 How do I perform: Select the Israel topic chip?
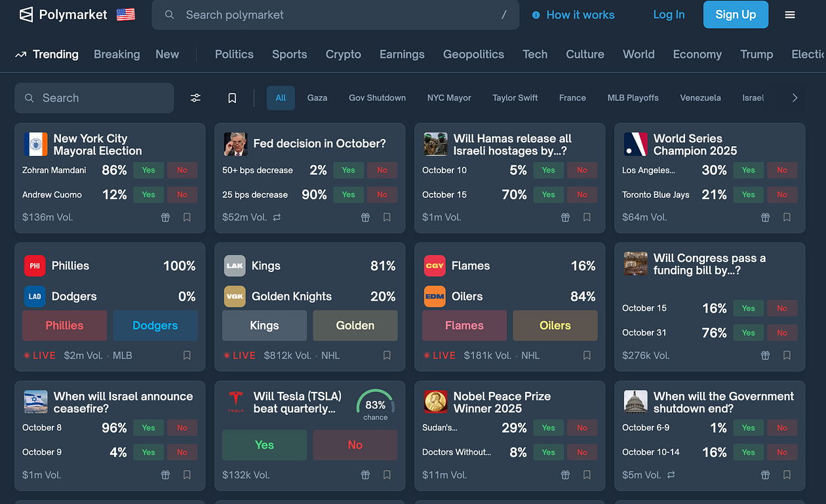753,98
